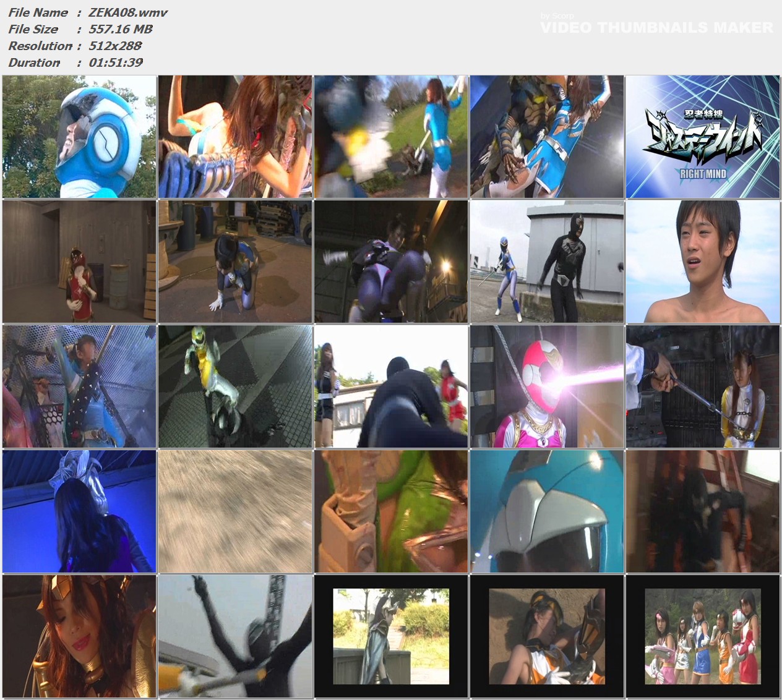This screenshot has height=700, width=782.
Task: Open thumbnail of bunny-eared woman in blue light
Action: pos(80,511)
